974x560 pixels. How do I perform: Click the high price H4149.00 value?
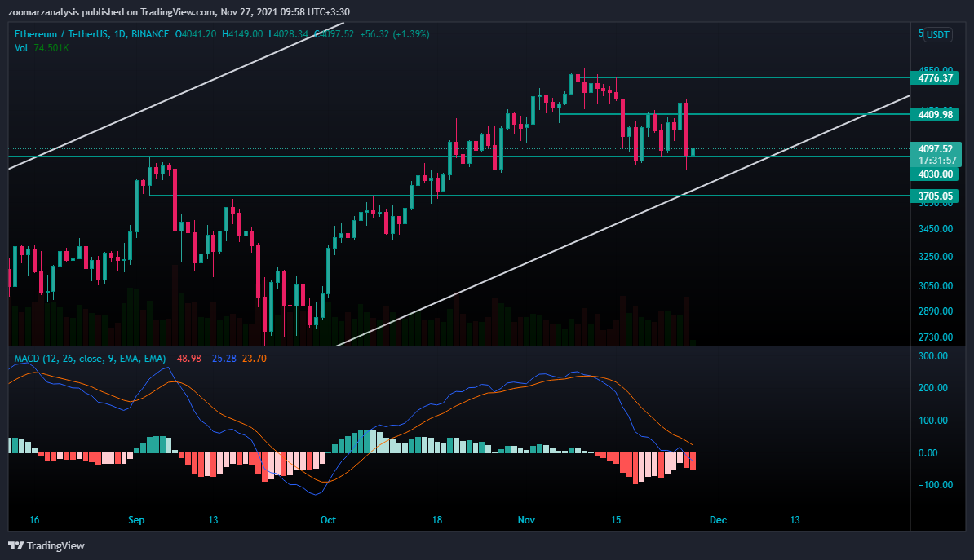pyautogui.click(x=242, y=34)
